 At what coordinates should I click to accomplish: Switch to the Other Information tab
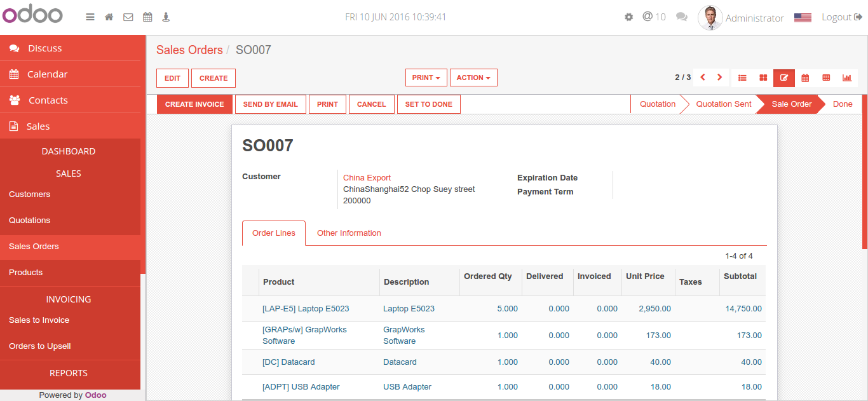(349, 233)
